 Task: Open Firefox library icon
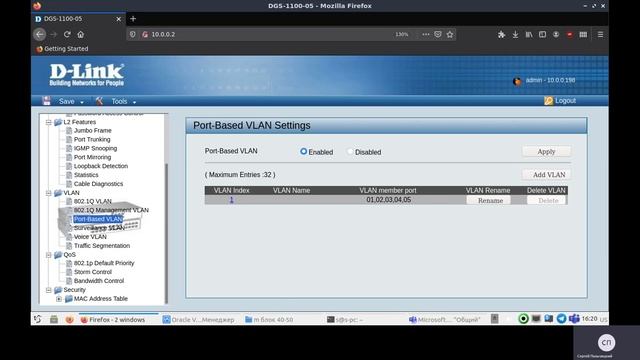[529, 35]
